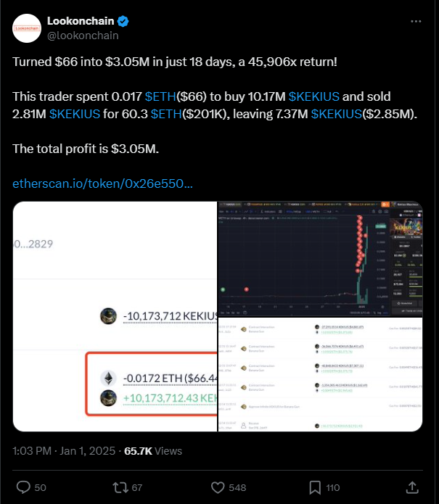Click the 65.7K Views count
Viewport: 439px width, 504px height.
(x=153, y=450)
